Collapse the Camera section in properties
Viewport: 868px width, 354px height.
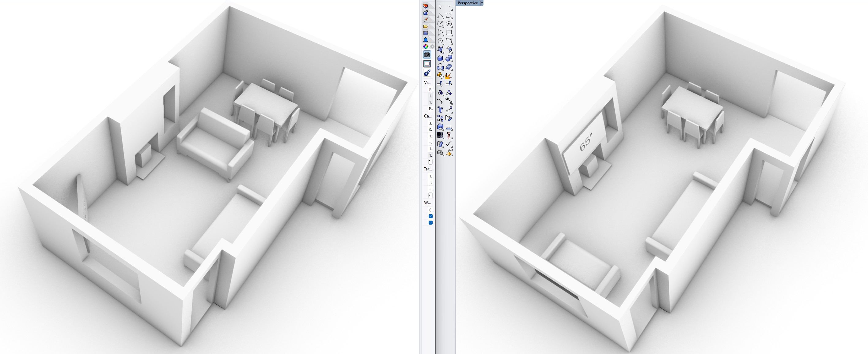(x=428, y=116)
